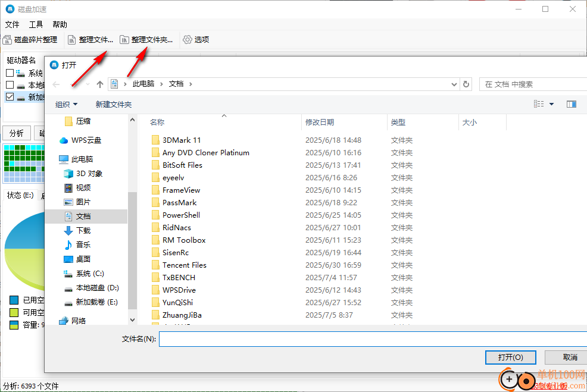Screen dimensions: 587x392
Task: Click 新建文件夹 button
Action: point(114,104)
